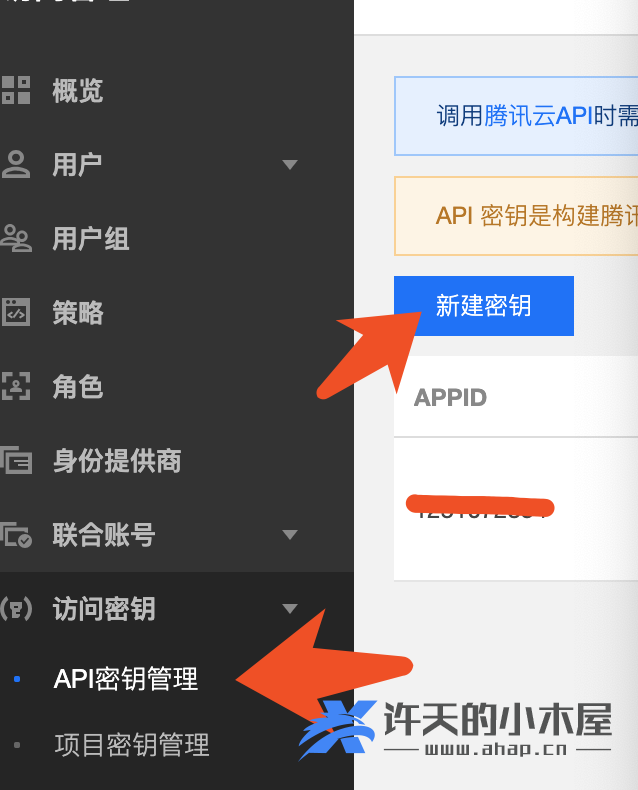
Task: Expand the 用户 submenu arrow
Action: [x=290, y=164]
